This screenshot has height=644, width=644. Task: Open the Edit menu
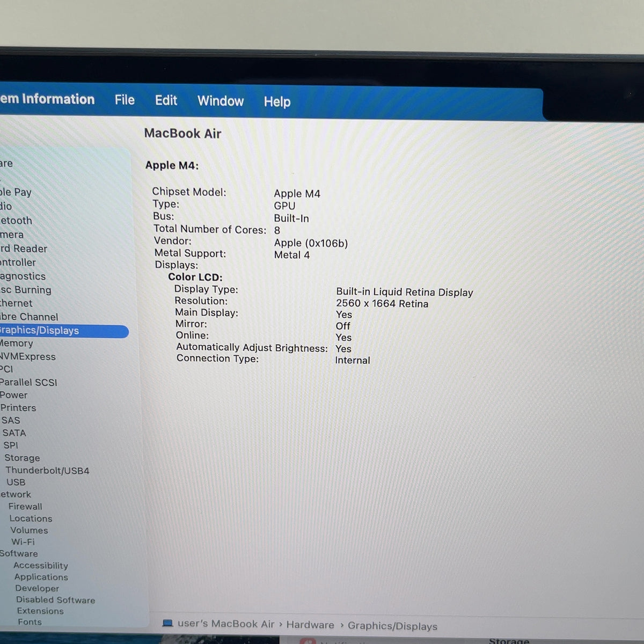(x=166, y=100)
